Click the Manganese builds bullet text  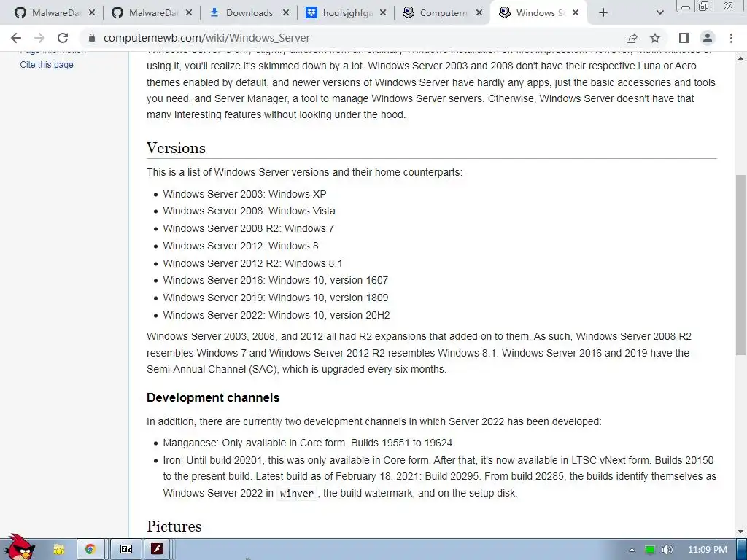[x=309, y=443]
